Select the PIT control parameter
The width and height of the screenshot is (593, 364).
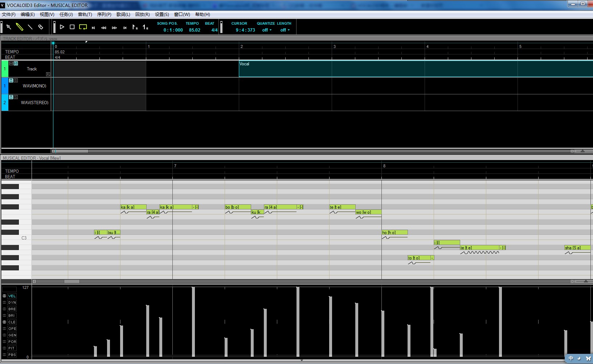(x=12, y=348)
